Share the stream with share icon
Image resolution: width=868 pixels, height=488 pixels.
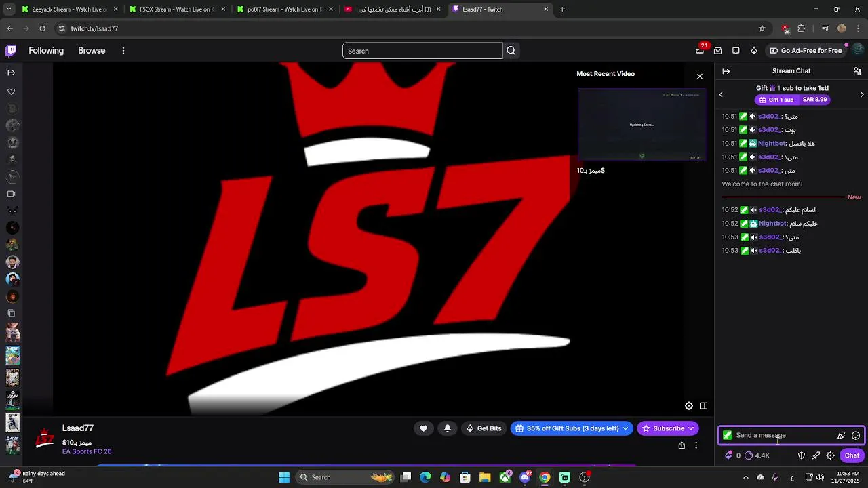682,445
